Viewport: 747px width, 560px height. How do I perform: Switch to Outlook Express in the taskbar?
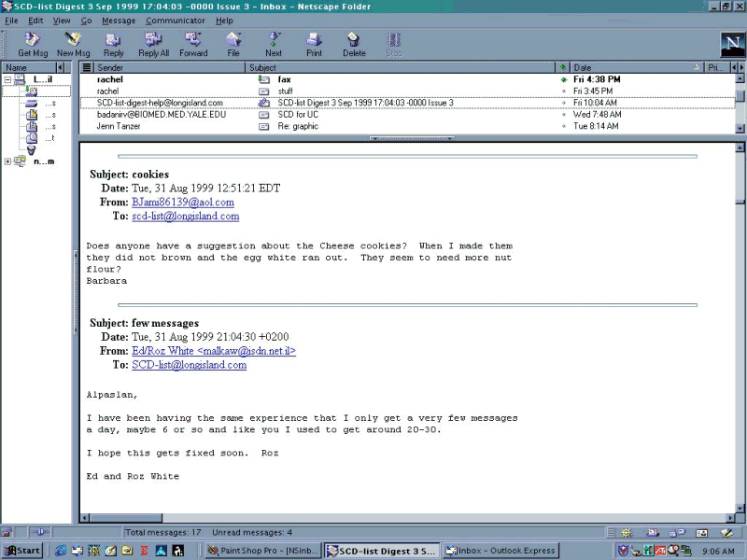pyautogui.click(x=500, y=550)
